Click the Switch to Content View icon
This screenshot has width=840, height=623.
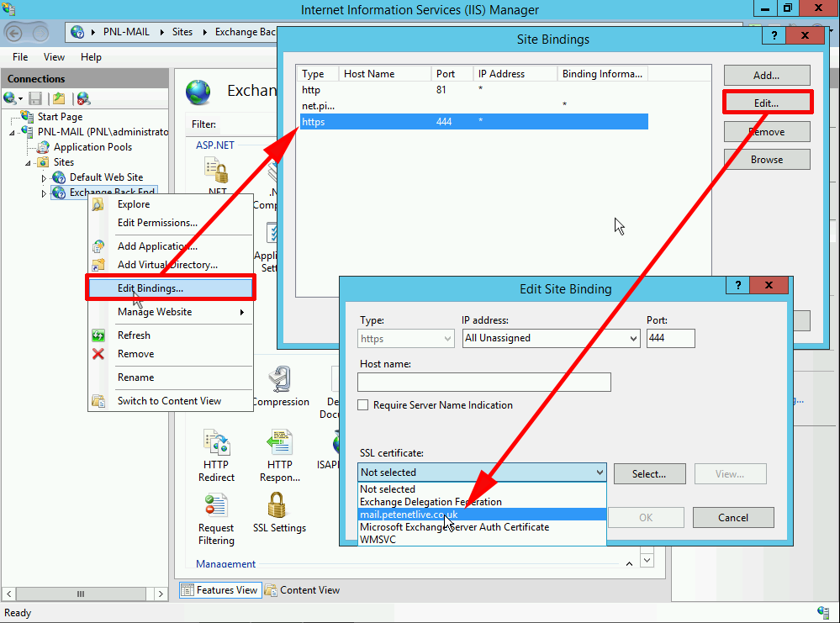click(98, 401)
